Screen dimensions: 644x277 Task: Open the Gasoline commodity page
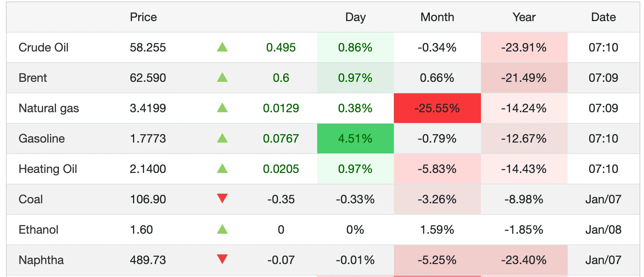(42, 138)
